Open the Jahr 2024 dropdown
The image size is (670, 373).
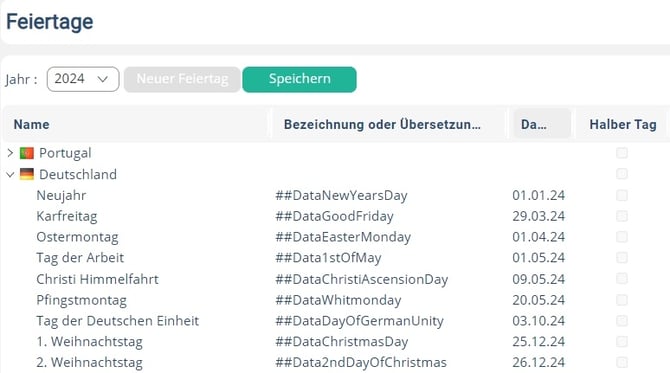pyautogui.click(x=83, y=79)
